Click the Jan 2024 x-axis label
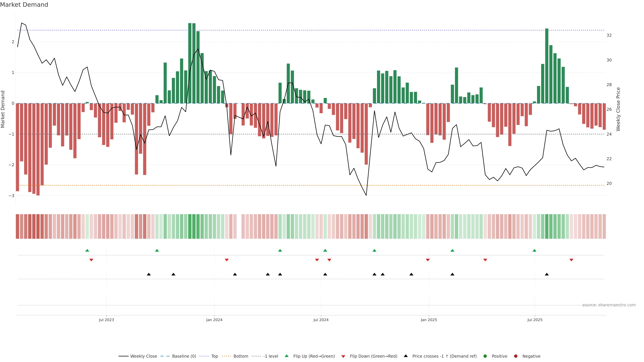The height and width of the screenshot is (362, 644). tap(214, 320)
